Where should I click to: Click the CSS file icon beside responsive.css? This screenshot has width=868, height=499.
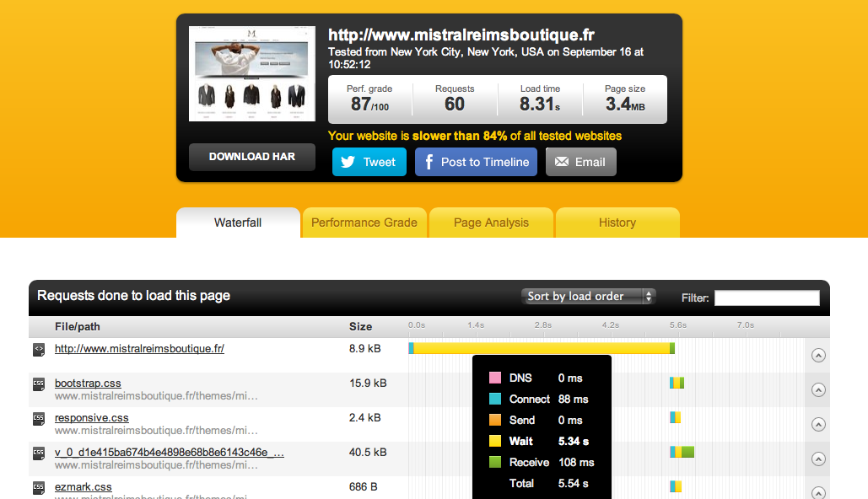39,419
